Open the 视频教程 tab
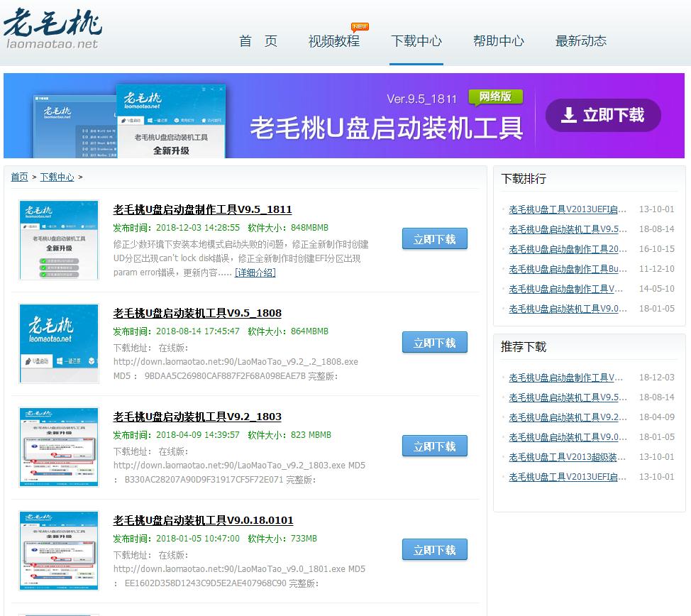Viewport: 691px width, 616px height. click(335, 41)
